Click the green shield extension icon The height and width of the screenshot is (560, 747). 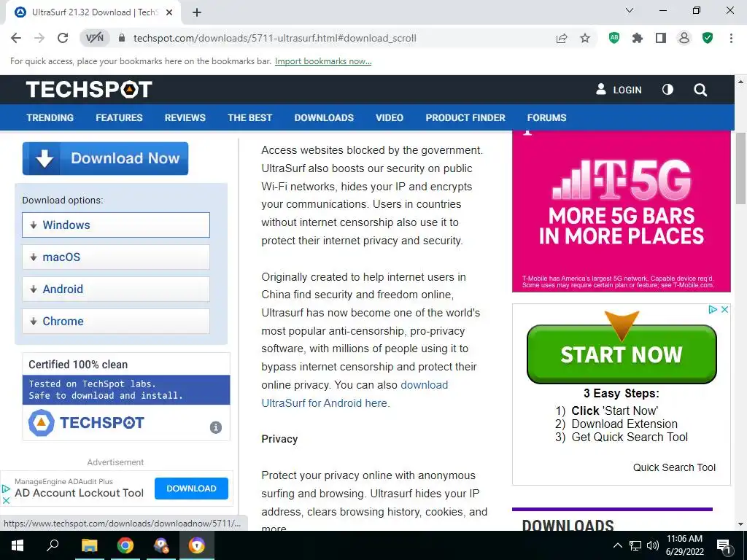pyautogui.click(x=708, y=38)
